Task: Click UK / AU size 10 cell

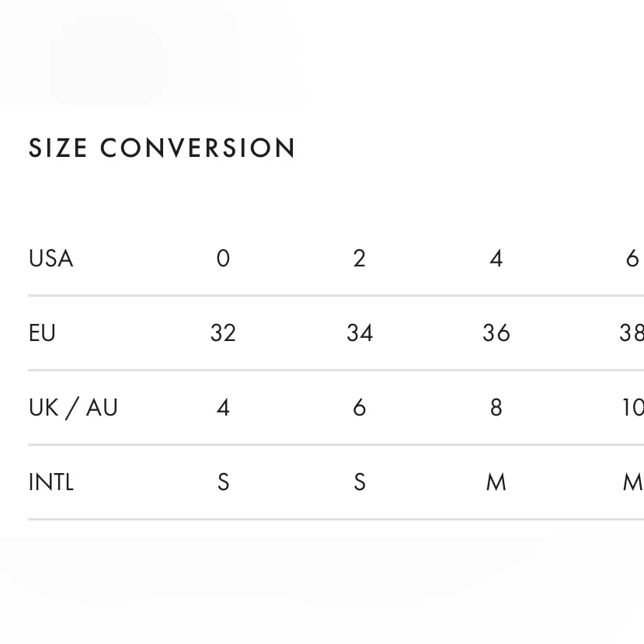Action: (x=632, y=407)
